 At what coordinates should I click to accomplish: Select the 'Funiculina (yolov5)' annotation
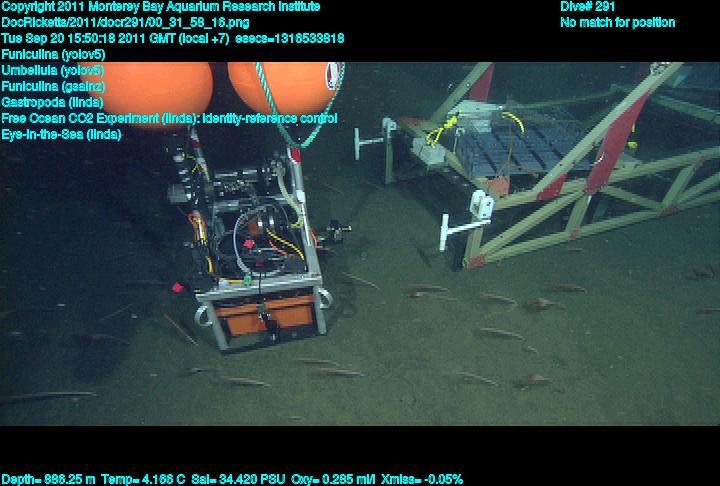coord(53,55)
